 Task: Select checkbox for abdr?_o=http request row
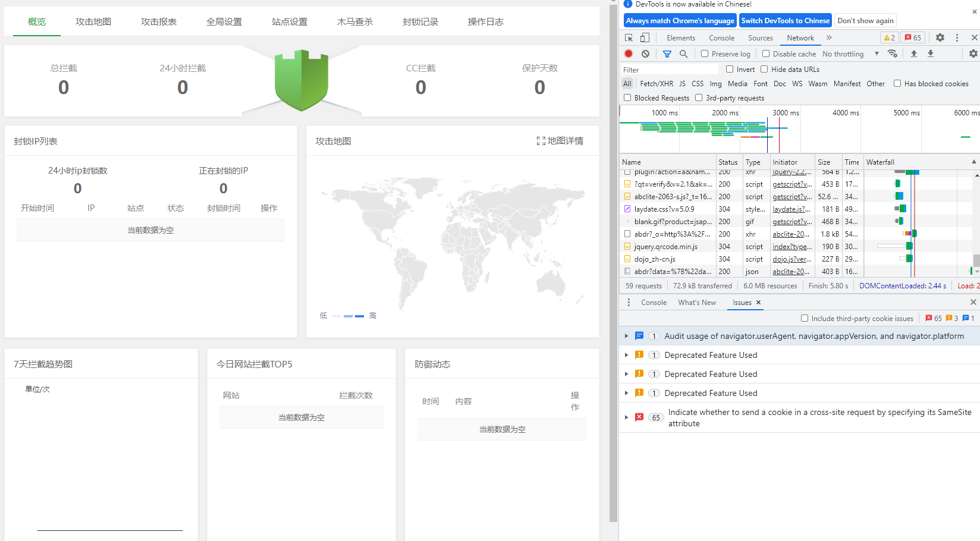627,234
